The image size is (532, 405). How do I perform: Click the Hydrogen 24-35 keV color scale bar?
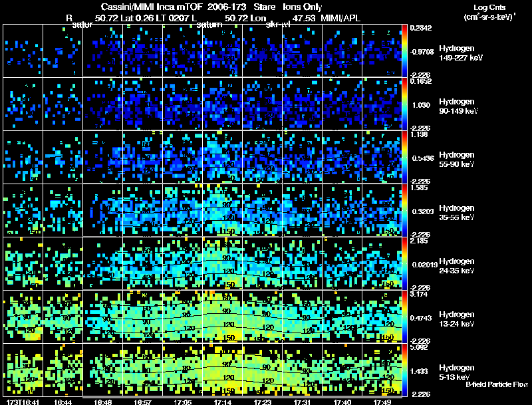point(404,264)
